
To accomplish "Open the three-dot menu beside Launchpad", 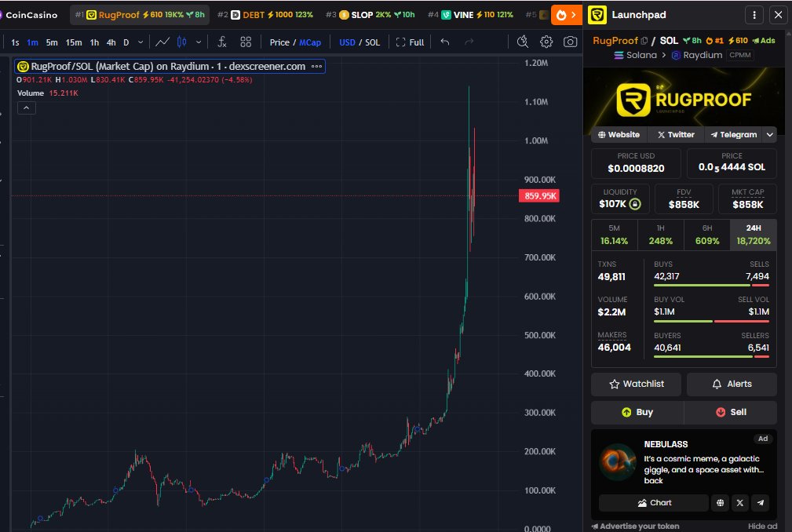I will point(754,15).
